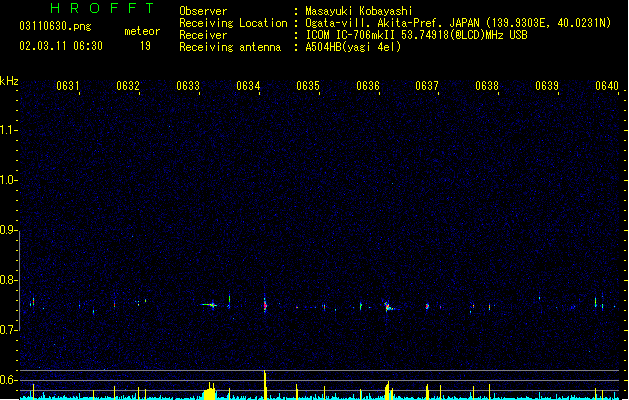Click the 0633 time marker
Screen dimensions: 629x400
click(188, 86)
